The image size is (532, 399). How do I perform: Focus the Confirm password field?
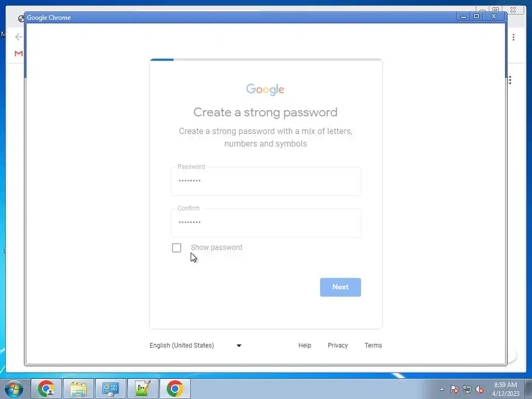265,222
